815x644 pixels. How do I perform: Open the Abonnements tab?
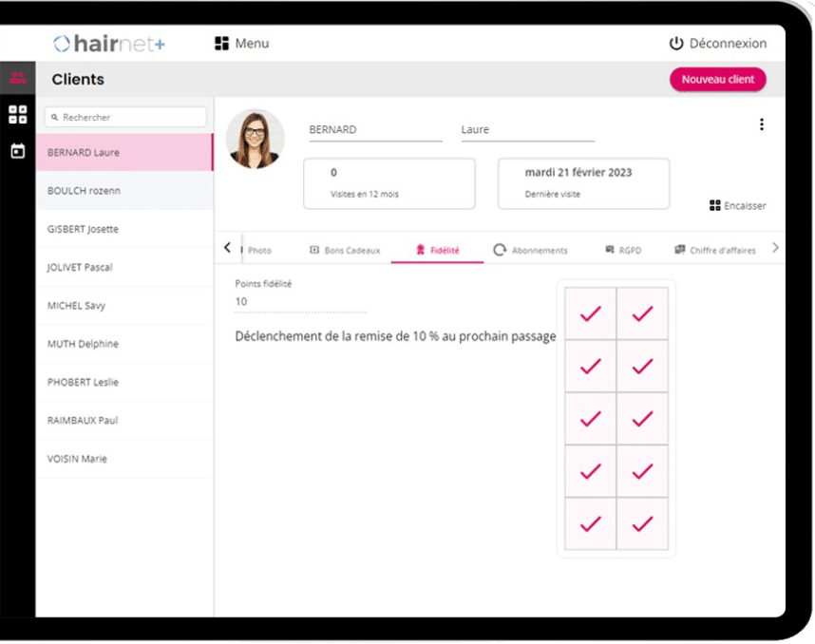530,250
